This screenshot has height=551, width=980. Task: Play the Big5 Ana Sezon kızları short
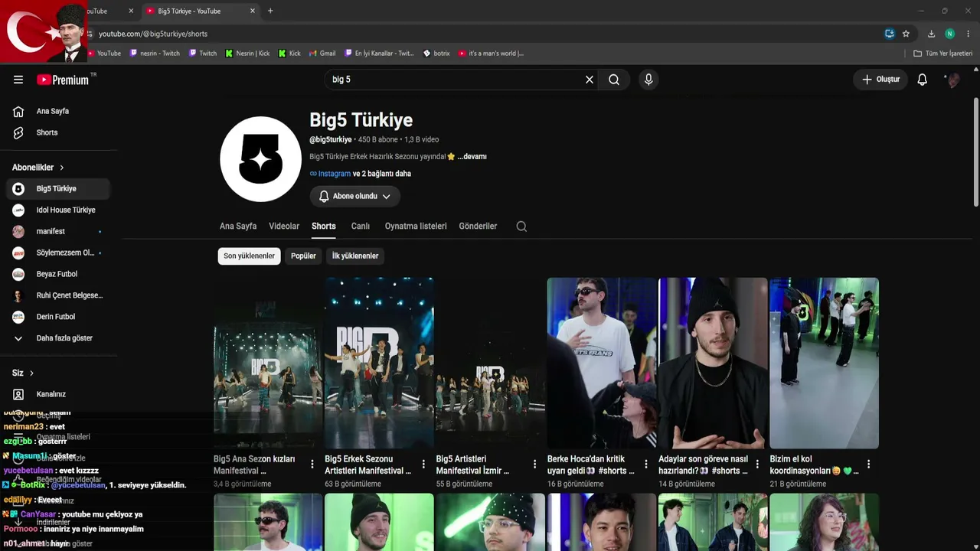[268, 363]
